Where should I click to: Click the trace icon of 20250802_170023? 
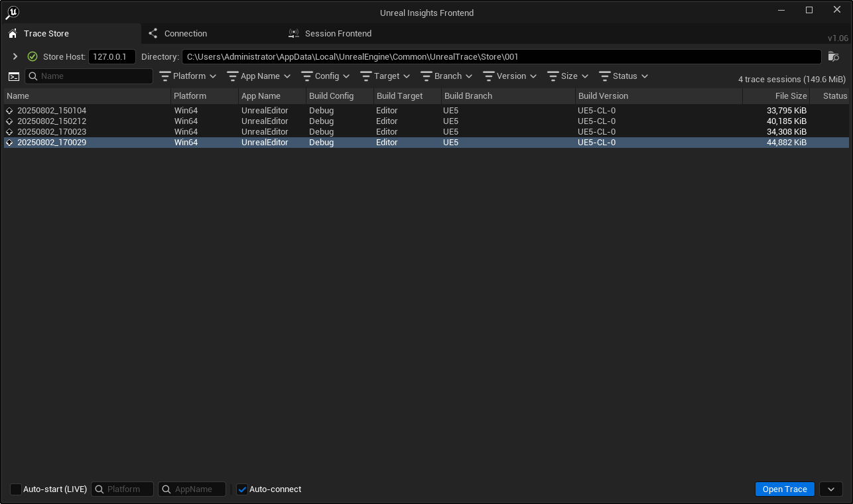(x=9, y=132)
